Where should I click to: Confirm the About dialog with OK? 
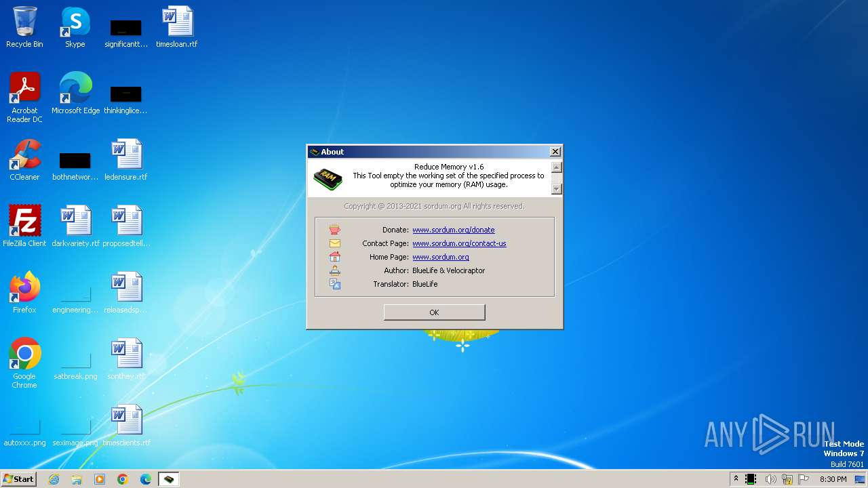click(434, 312)
